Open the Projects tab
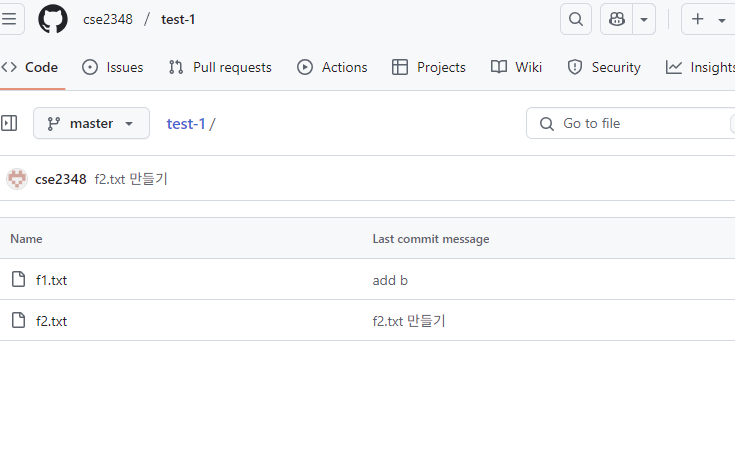This screenshot has width=735, height=458. click(429, 67)
